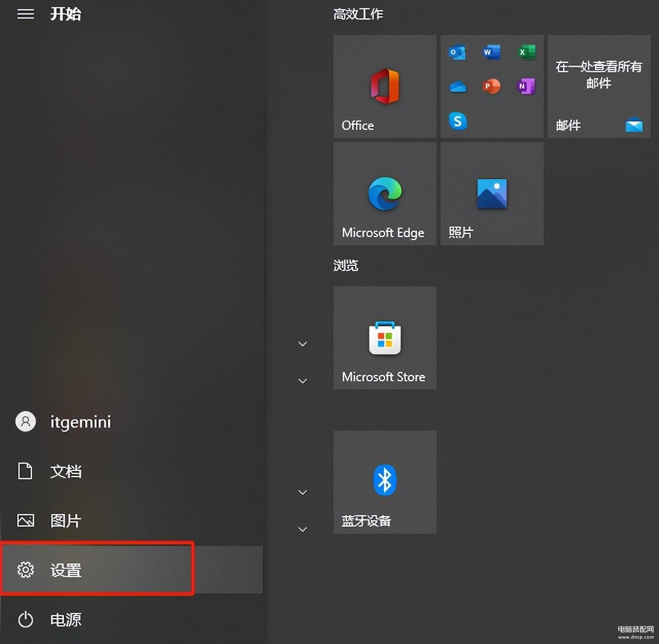Open the 照片 photos tile
Screen dimensions: 659x644
tap(492, 194)
